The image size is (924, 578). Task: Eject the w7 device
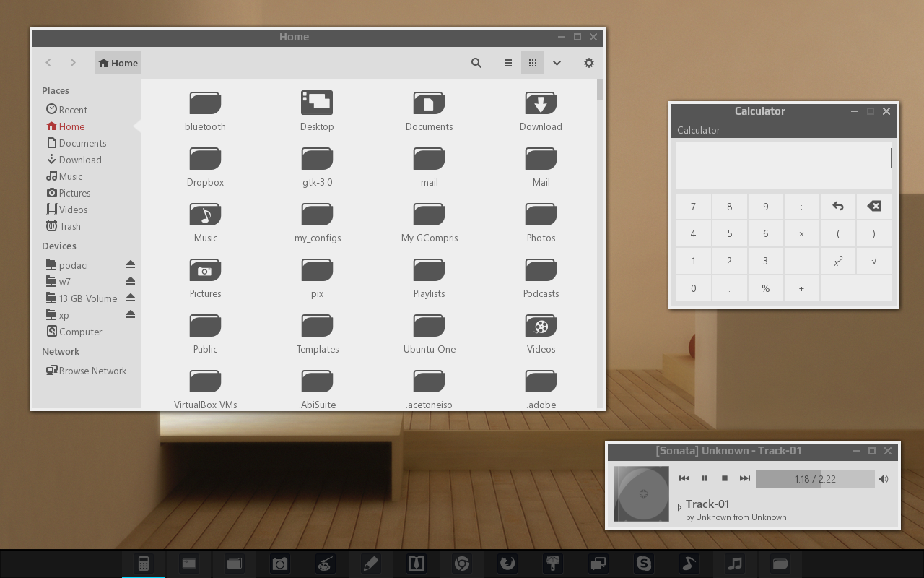click(131, 281)
